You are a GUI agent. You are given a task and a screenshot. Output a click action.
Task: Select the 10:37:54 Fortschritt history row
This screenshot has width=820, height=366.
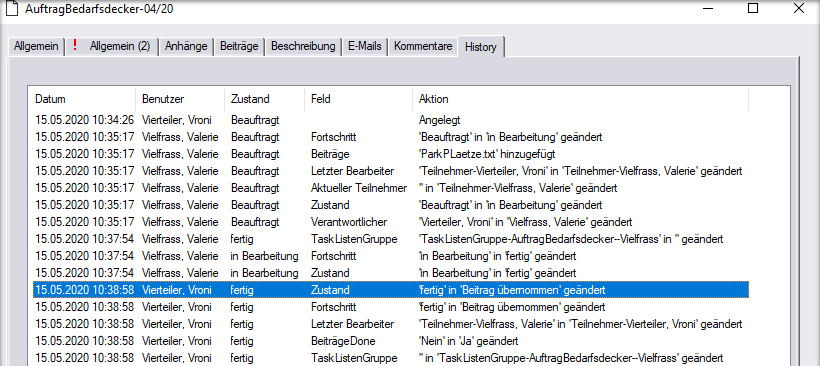tap(391, 256)
